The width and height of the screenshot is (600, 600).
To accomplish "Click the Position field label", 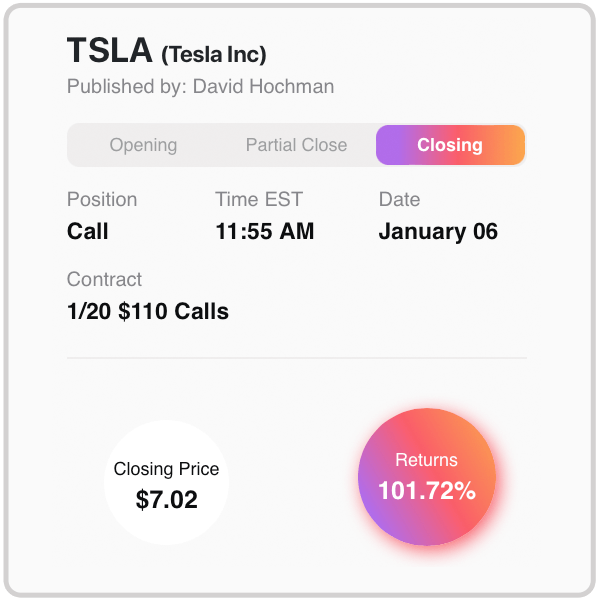I will pos(102,199).
